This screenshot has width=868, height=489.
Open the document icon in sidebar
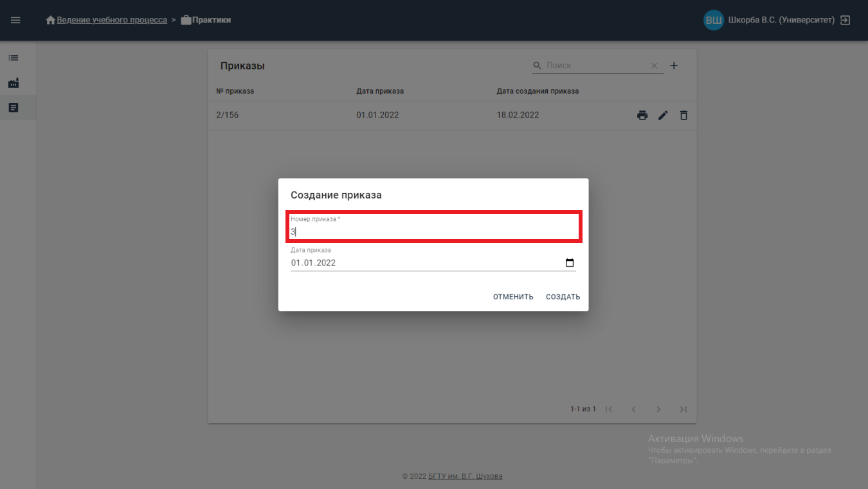(14, 108)
